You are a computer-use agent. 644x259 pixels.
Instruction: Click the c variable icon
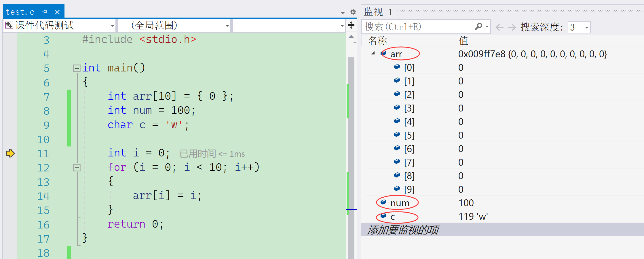[x=384, y=216]
